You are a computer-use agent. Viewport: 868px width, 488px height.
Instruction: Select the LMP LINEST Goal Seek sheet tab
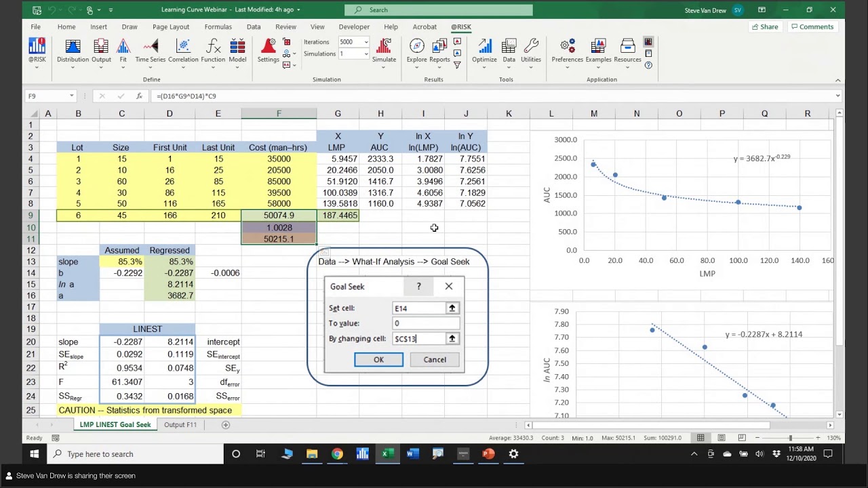tap(115, 425)
